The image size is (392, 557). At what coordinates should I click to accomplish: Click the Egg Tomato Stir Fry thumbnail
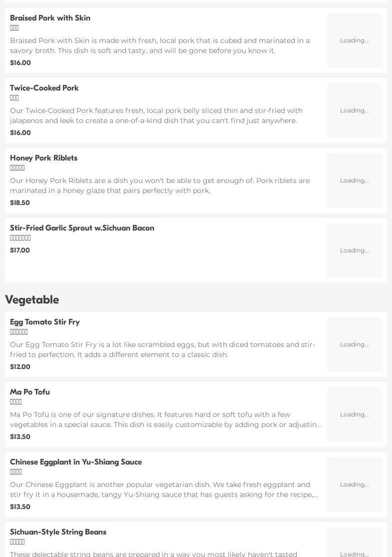pyautogui.click(x=354, y=344)
